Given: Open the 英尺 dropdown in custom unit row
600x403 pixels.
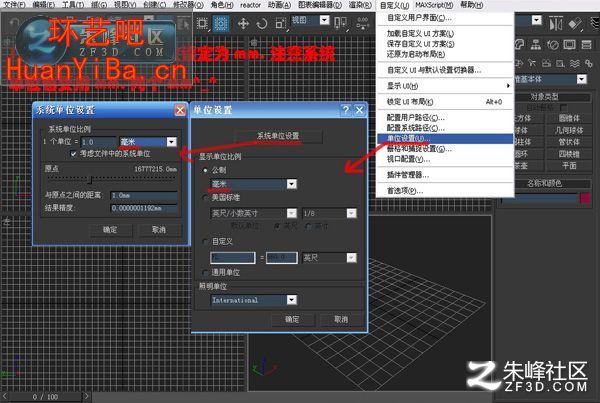Looking at the screenshot, I should pos(329,258).
